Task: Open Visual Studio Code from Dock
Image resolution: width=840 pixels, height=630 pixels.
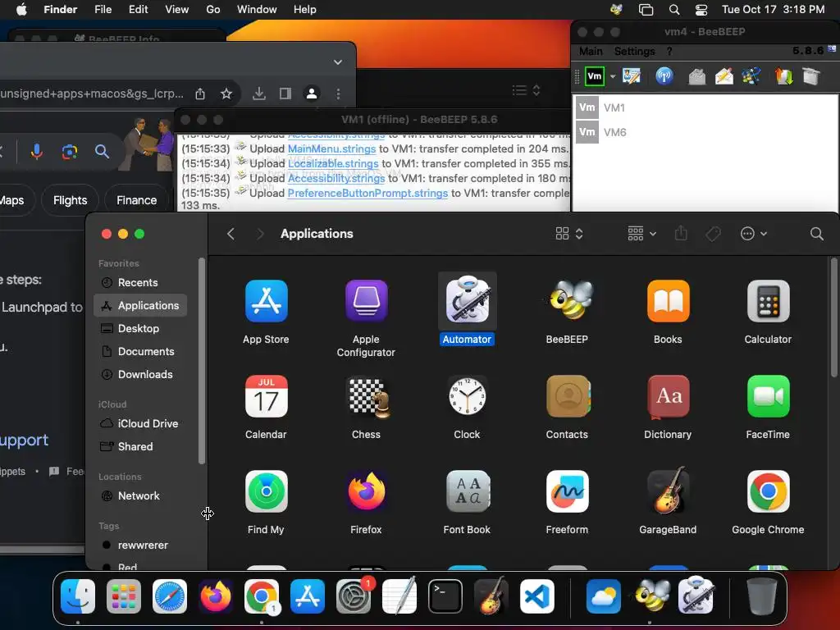Action: tap(537, 596)
